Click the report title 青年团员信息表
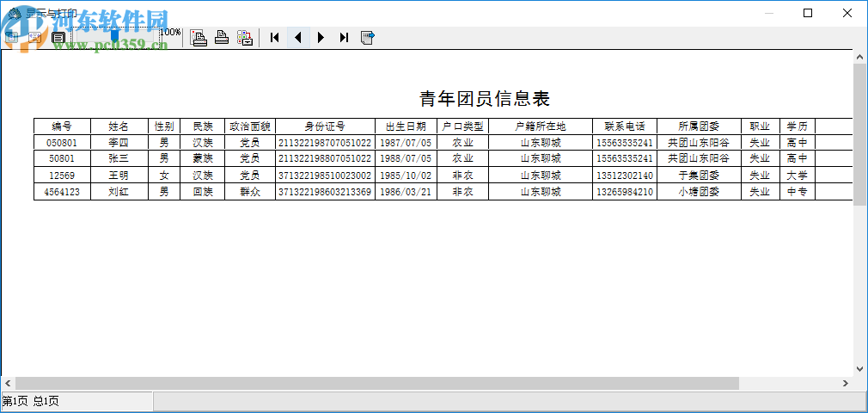Screen dimensions: 868x413 485,99
